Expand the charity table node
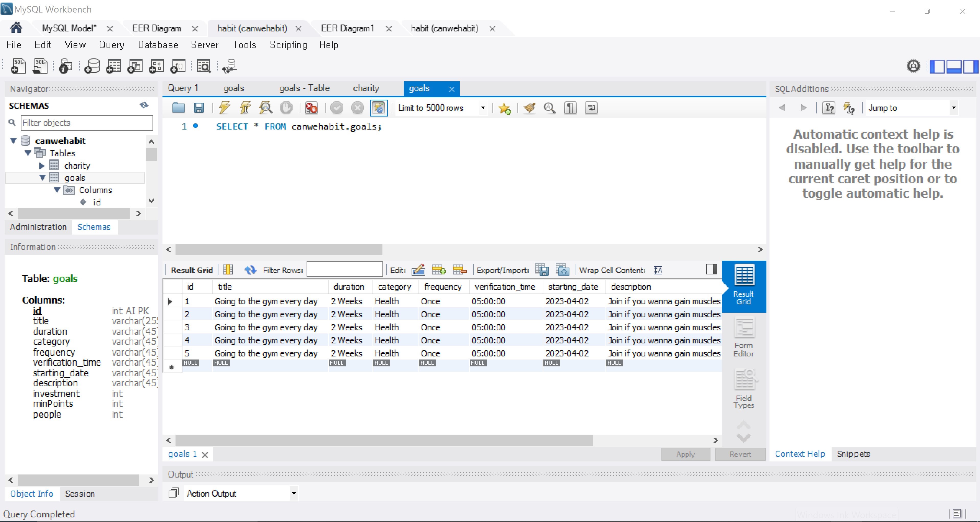 click(42, 166)
